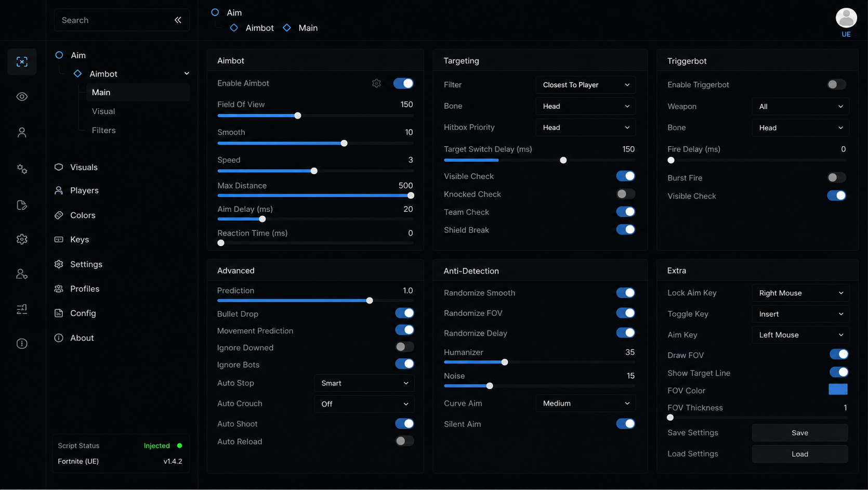Toggle Draw FOV
This screenshot has width=868, height=490.
(x=839, y=355)
